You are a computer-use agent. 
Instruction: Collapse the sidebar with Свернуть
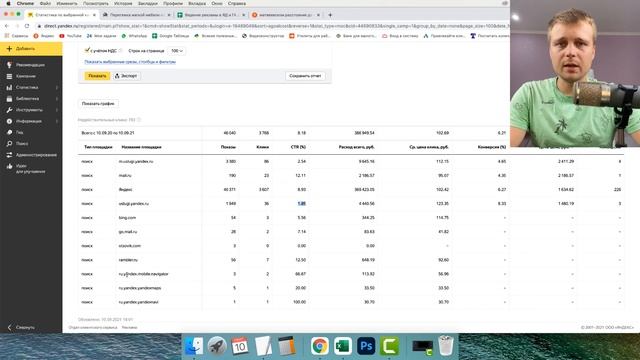pyautogui.click(x=21, y=327)
